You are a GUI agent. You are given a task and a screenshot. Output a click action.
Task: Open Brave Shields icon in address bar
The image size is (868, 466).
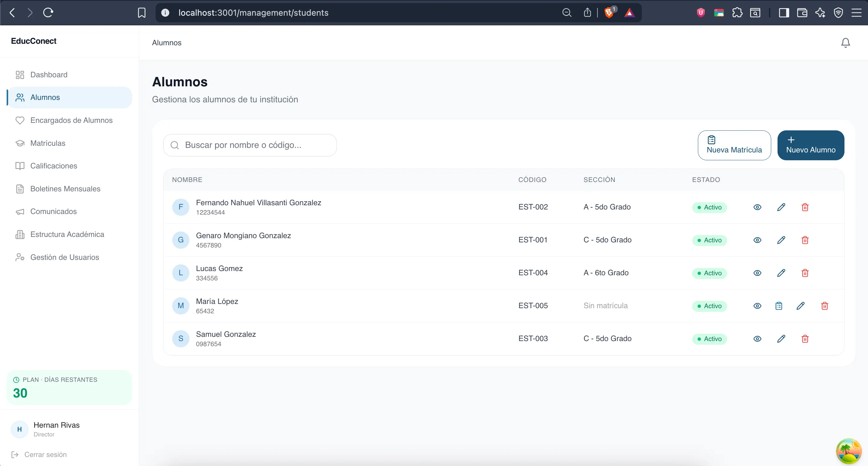pos(609,13)
